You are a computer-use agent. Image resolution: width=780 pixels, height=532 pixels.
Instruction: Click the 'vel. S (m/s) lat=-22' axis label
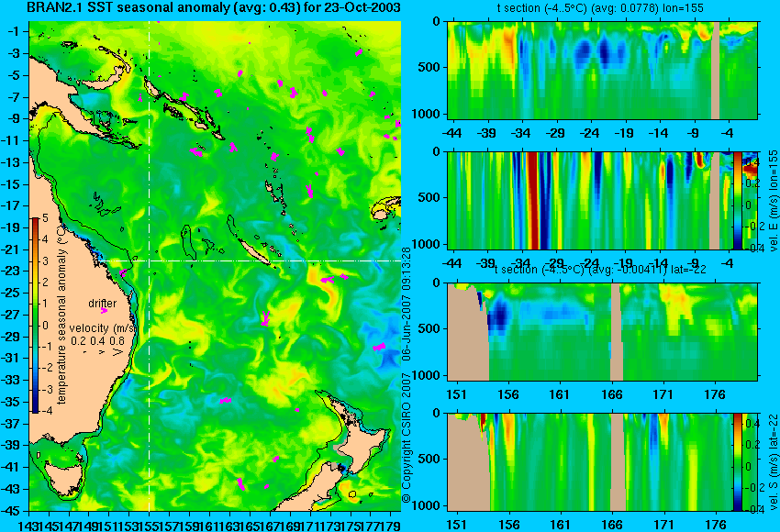tap(773, 462)
